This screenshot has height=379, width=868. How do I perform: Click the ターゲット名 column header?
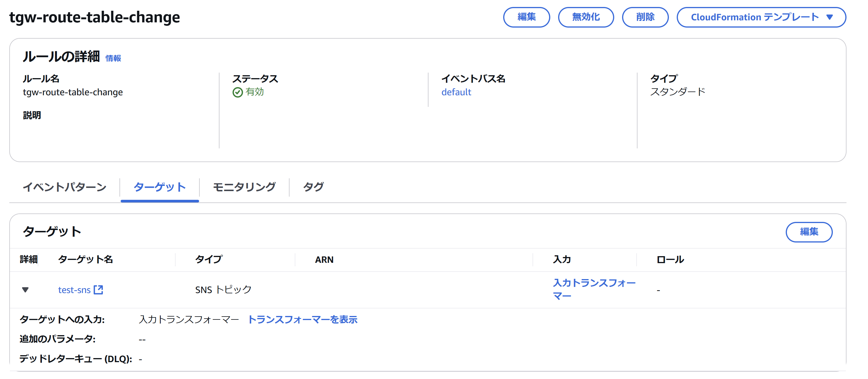(85, 260)
